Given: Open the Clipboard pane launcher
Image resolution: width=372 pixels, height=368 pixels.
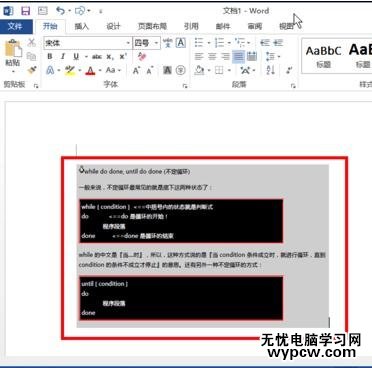Looking at the screenshot, I should pos(36,86).
